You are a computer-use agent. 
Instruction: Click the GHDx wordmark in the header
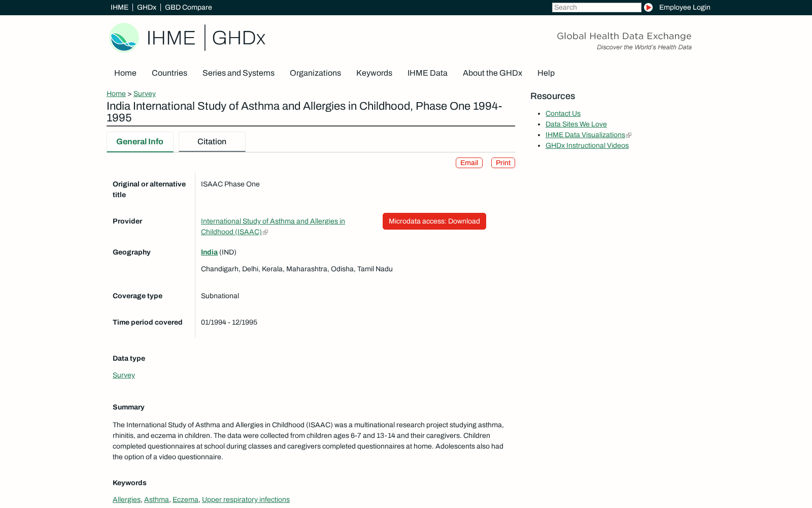(x=239, y=38)
